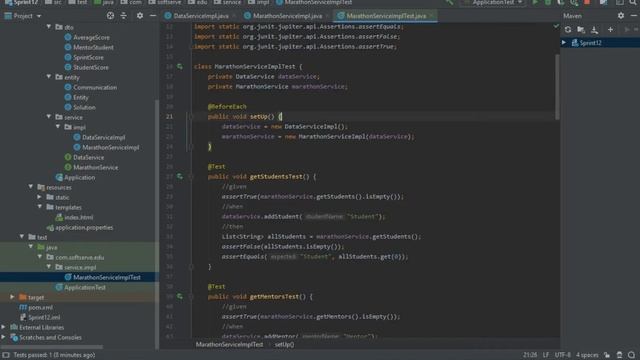Click the 21:26 cursor position in status bar
This screenshot has width=640, height=360.
(x=530, y=355)
